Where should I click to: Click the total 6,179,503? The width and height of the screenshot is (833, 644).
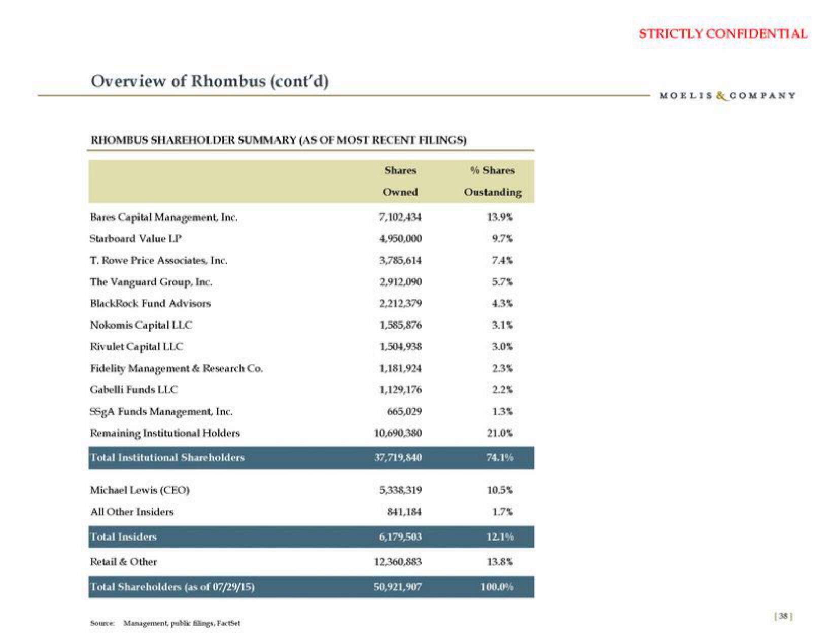tap(400, 536)
